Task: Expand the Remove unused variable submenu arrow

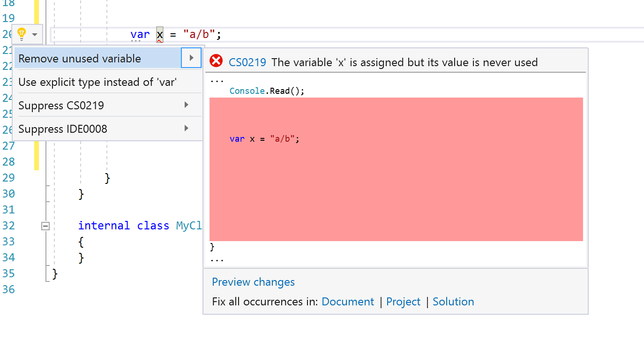Action: (x=192, y=58)
